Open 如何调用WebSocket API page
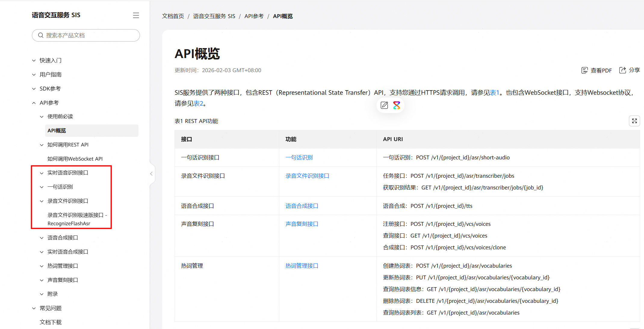This screenshot has width=644, height=329. [75, 159]
